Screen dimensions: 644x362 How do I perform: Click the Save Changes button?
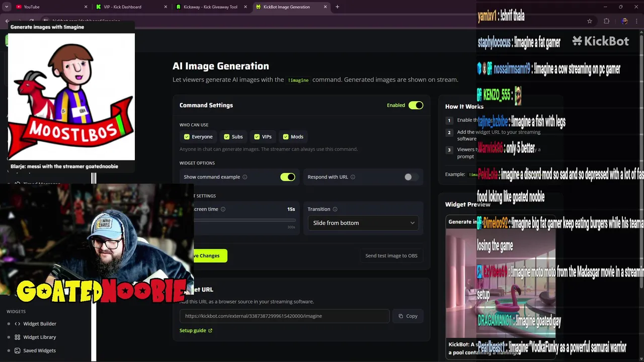210,255
